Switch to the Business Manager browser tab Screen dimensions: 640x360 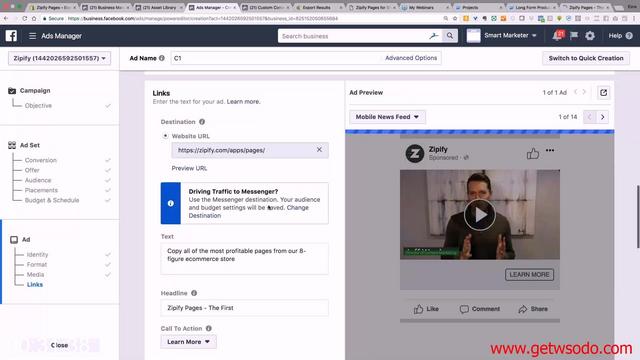pyautogui.click(x=106, y=7)
